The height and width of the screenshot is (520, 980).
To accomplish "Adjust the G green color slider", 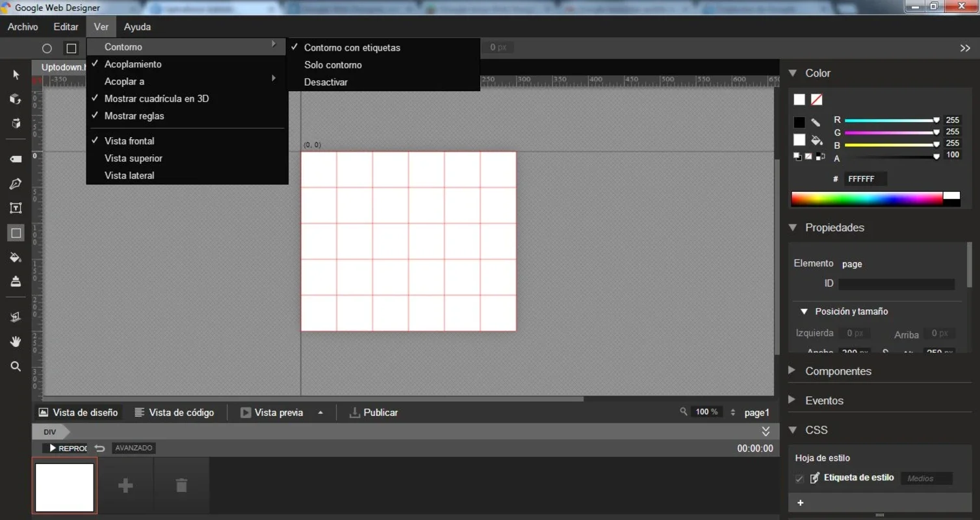I will coord(892,133).
